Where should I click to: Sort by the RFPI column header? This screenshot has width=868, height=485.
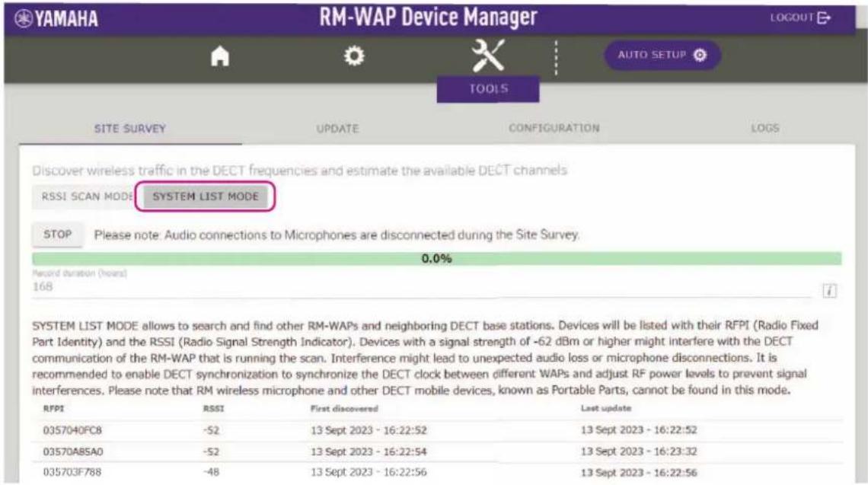coord(54,409)
